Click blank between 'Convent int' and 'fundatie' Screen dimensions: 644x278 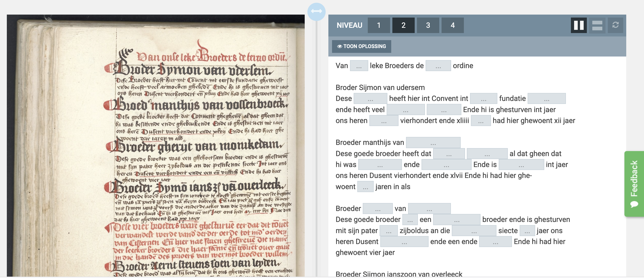click(483, 99)
